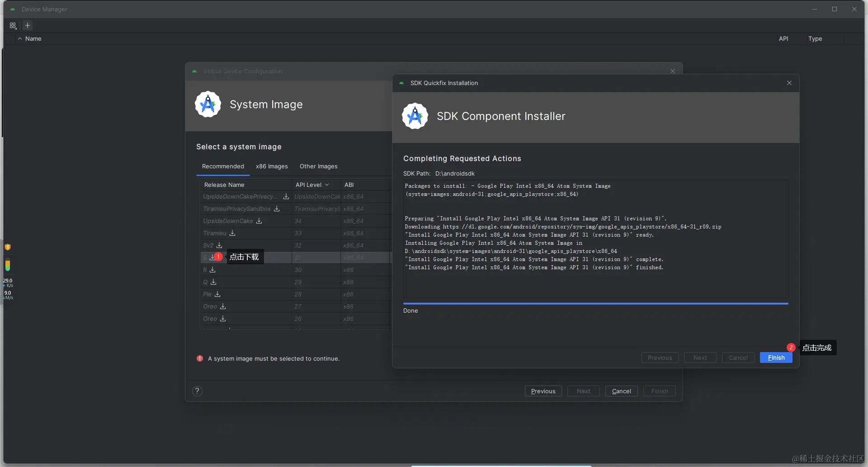Click download icon beside release Q

213,282
